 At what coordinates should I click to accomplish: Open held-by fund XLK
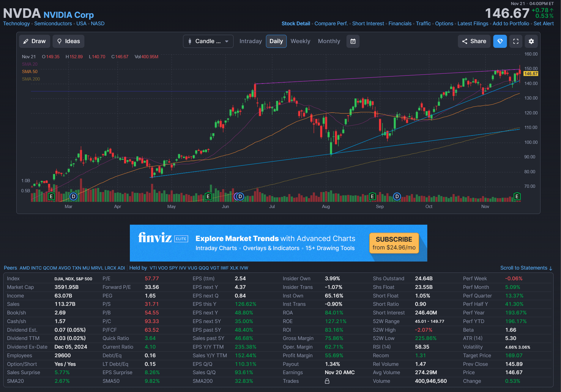(x=234, y=268)
